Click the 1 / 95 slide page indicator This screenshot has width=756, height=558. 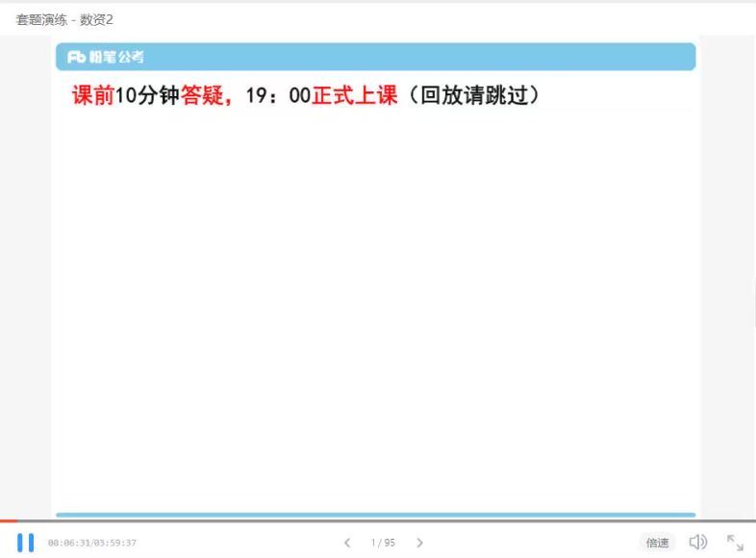click(x=383, y=543)
